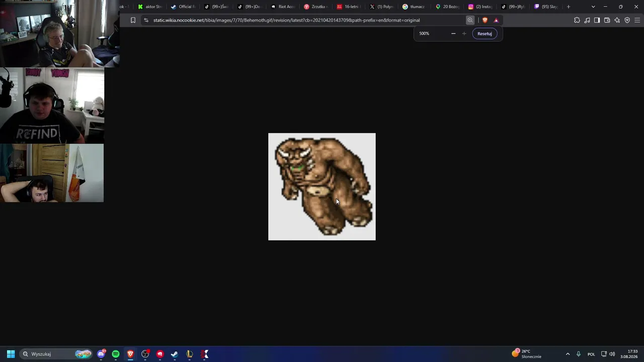Decrease zoom with the minus button

pyautogui.click(x=453, y=34)
